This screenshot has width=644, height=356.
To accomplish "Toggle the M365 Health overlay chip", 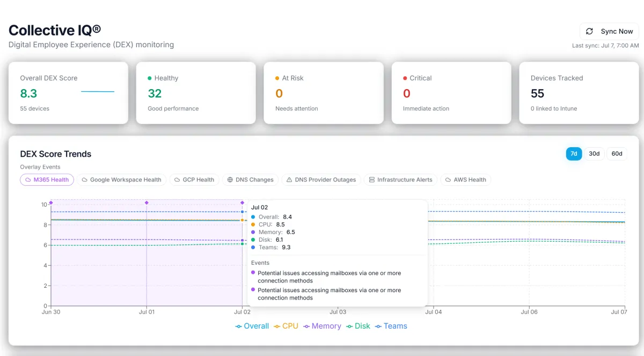I will pyautogui.click(x=47, y=180).
